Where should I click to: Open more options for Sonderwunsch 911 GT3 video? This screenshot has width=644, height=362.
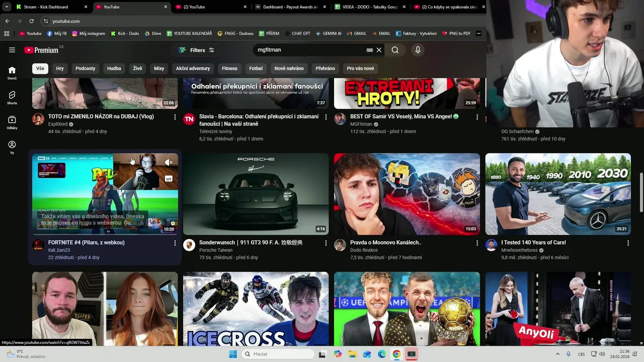point(326,243)
